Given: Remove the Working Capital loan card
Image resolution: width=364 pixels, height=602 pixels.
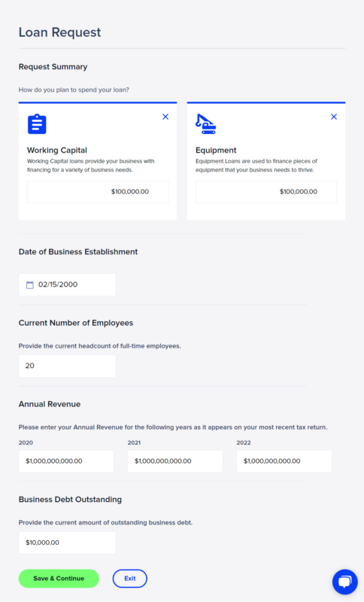Looking at the screenshot, I should click(165, 117).
